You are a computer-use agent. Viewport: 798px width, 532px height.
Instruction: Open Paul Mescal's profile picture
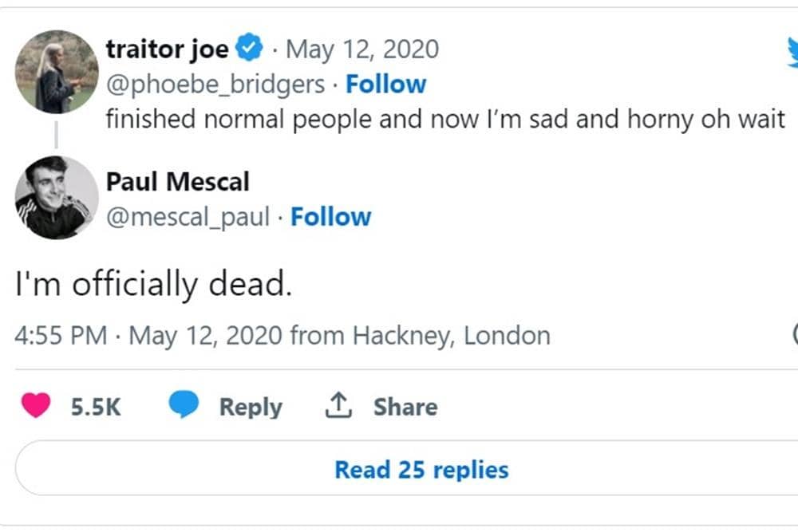[x=57, y=198]
